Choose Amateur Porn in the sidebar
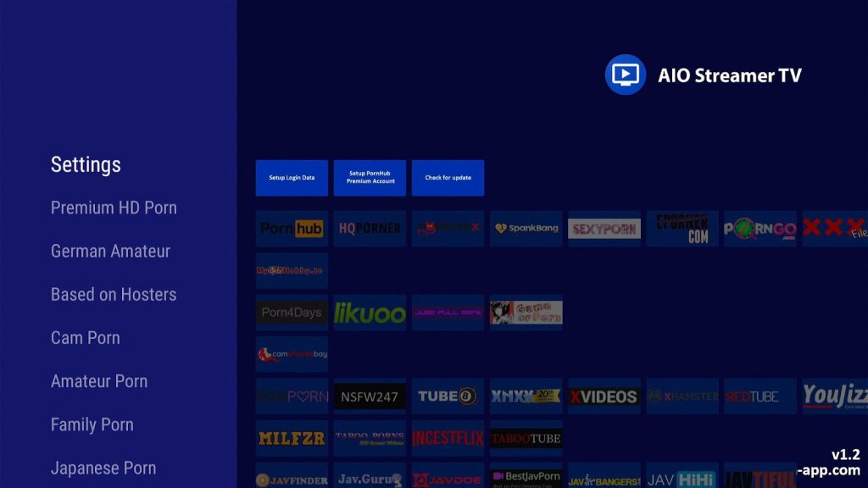Viewport: 868px width, 488px height. 99,381
